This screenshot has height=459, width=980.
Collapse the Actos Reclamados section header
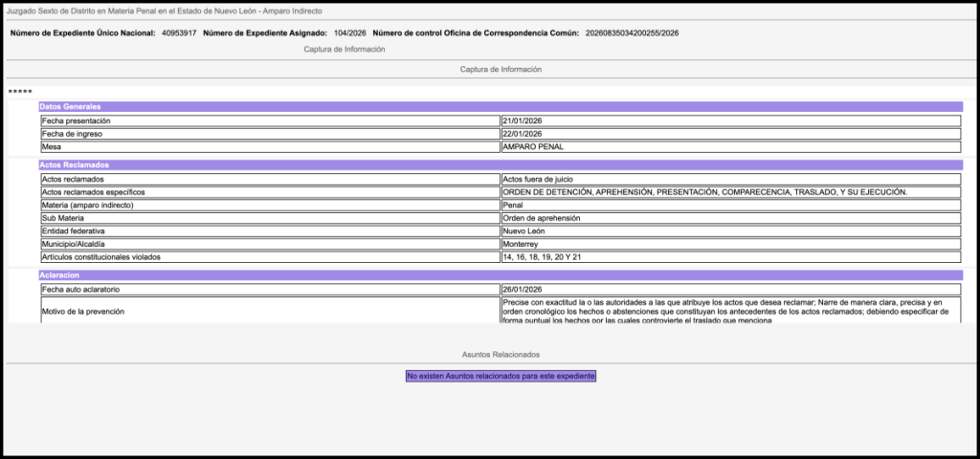pos(501,165)
